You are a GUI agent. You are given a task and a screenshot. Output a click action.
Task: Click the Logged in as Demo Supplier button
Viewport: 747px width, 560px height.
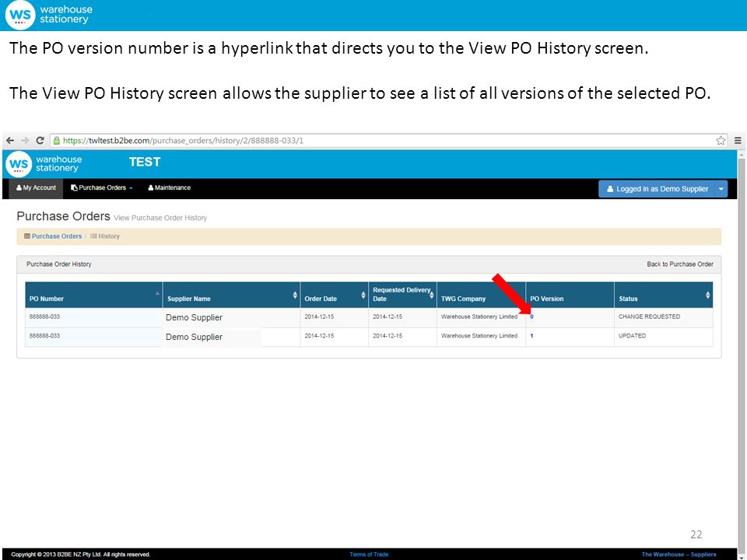pos(657,189)
